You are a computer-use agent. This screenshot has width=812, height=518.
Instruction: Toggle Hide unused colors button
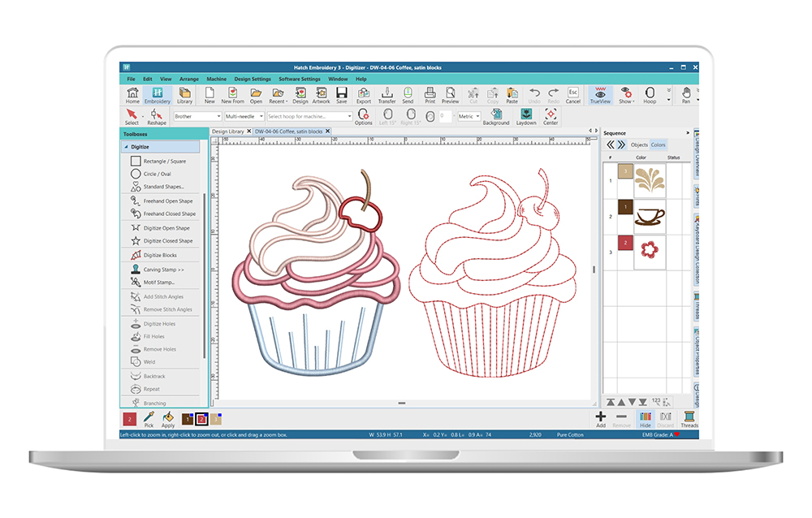pos(646,418)
